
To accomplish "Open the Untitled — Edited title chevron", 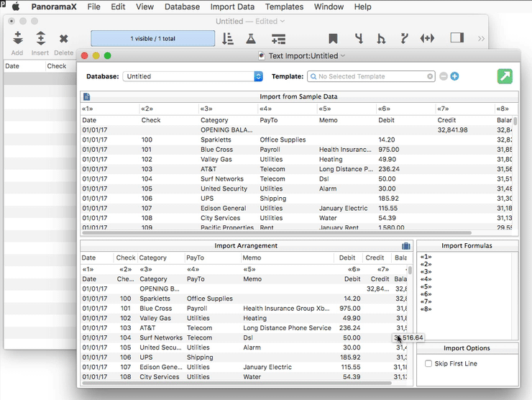I will [x=283, y=22].
